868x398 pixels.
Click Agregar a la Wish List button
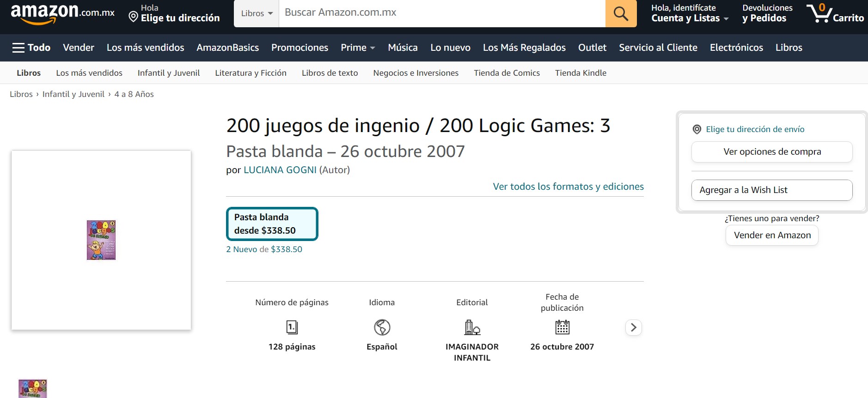772,190
